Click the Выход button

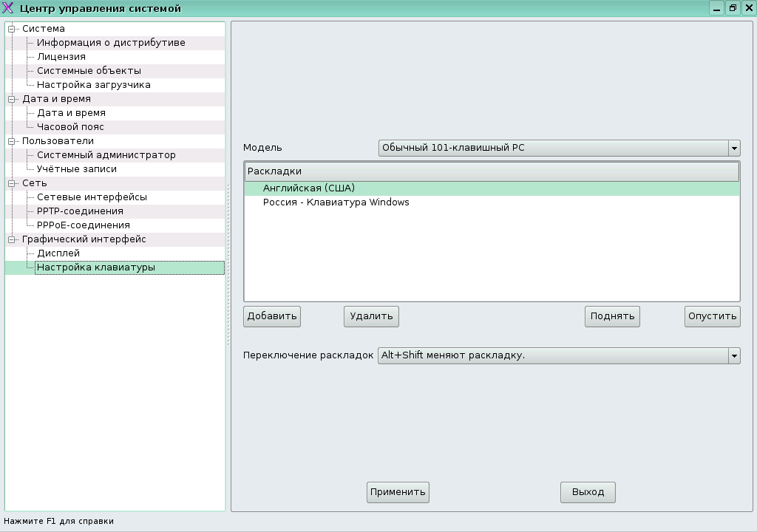[588, 492]
